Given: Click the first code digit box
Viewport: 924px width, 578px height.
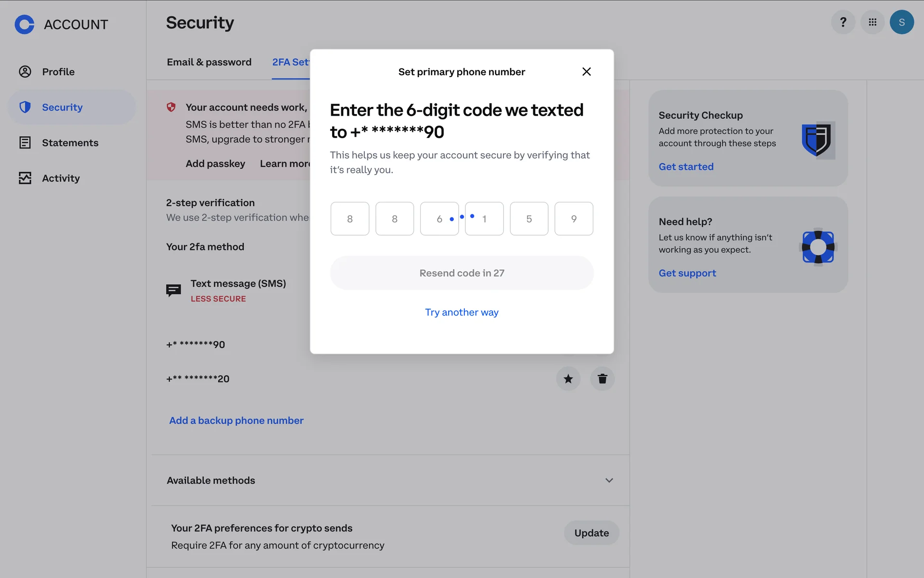Looking at the screenshot, I should click(350, 219).
